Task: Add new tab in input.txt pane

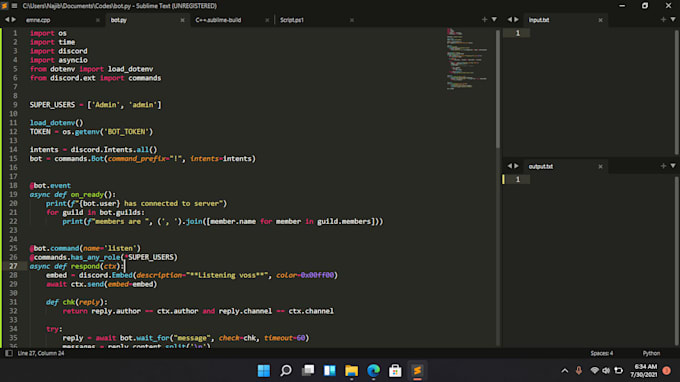Action: click(x=663, y=20)
